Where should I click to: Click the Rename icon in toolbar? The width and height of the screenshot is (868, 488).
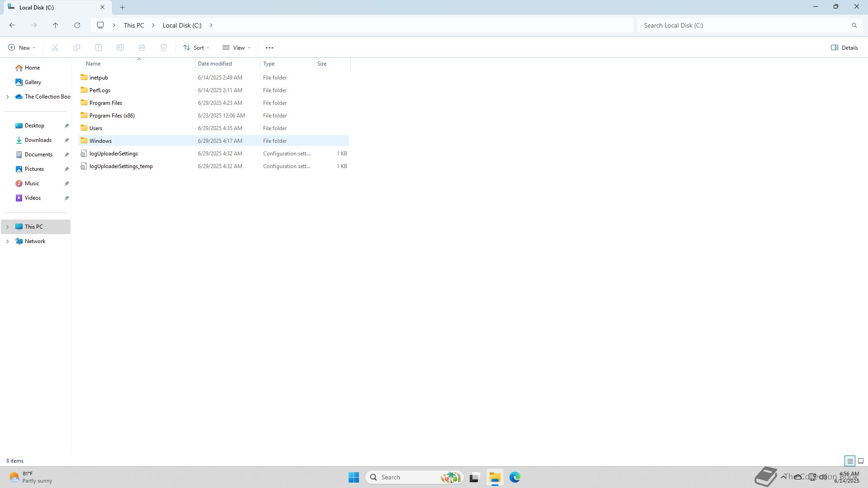tap(120, 47)
